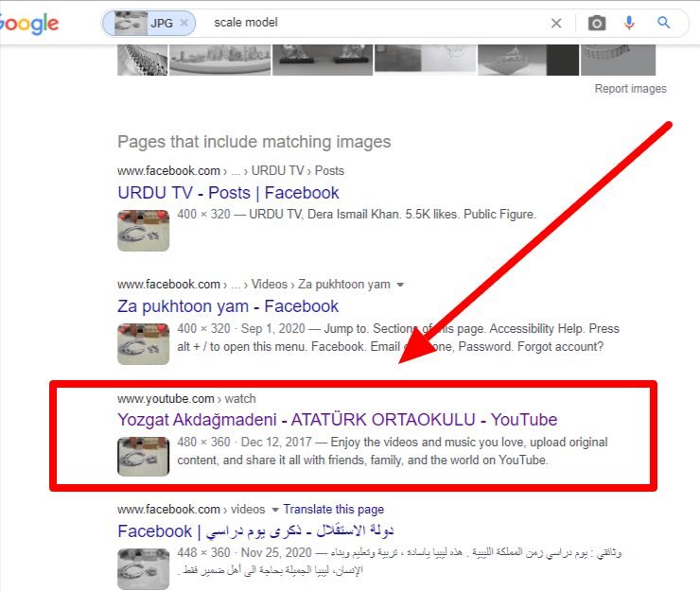700x591 pixels.
Task: Click the Google logo
Action: pos(28,25)
